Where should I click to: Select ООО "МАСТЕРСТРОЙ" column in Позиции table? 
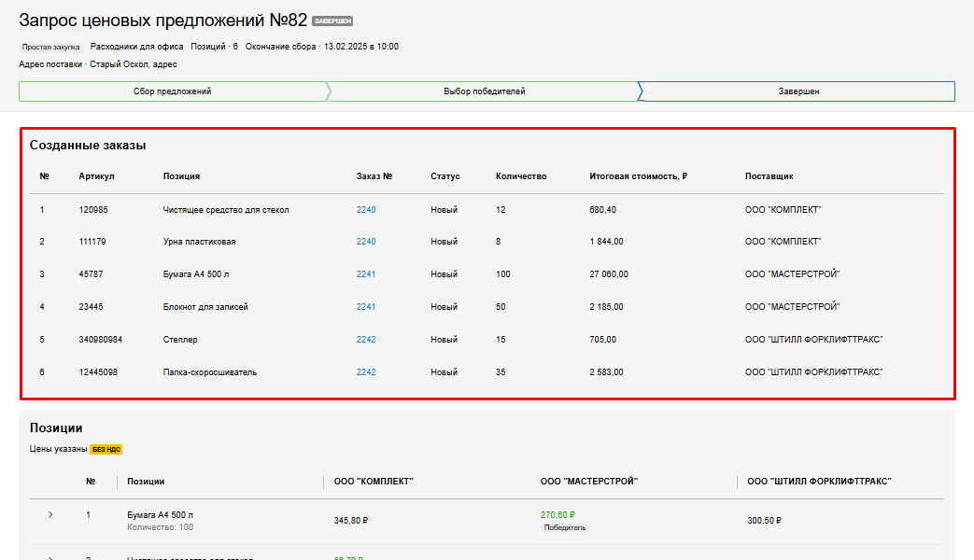pos(588,482)
